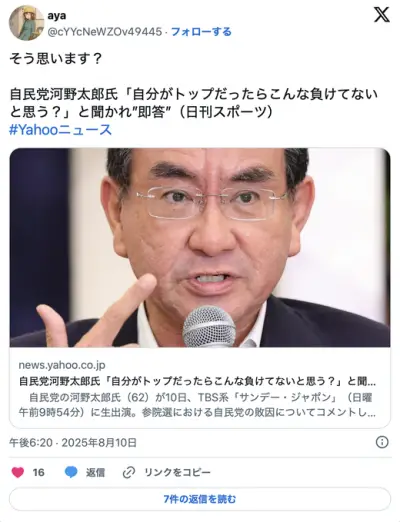Click the aya profile avatar
The image size is (400, 522).
coord(27,23)
